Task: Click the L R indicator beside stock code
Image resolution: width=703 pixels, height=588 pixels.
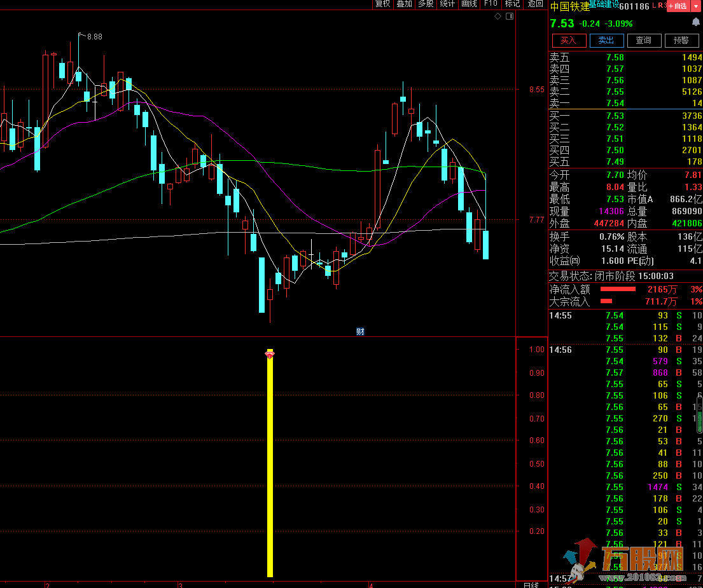Action: point(658,5)
